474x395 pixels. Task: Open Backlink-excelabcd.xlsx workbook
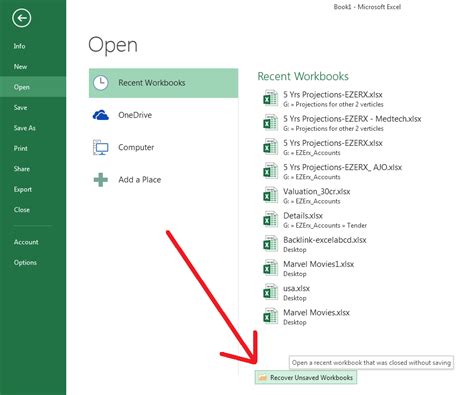[x=325, y=240]
